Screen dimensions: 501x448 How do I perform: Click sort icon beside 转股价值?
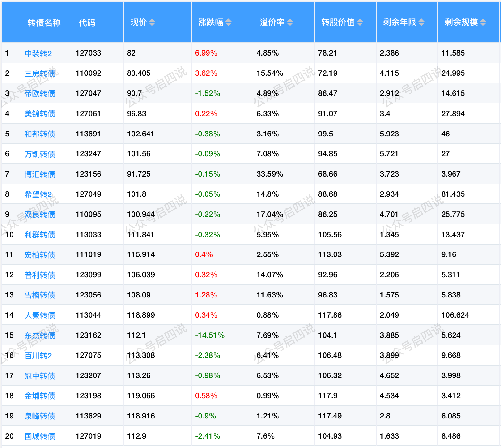[360, 22]
